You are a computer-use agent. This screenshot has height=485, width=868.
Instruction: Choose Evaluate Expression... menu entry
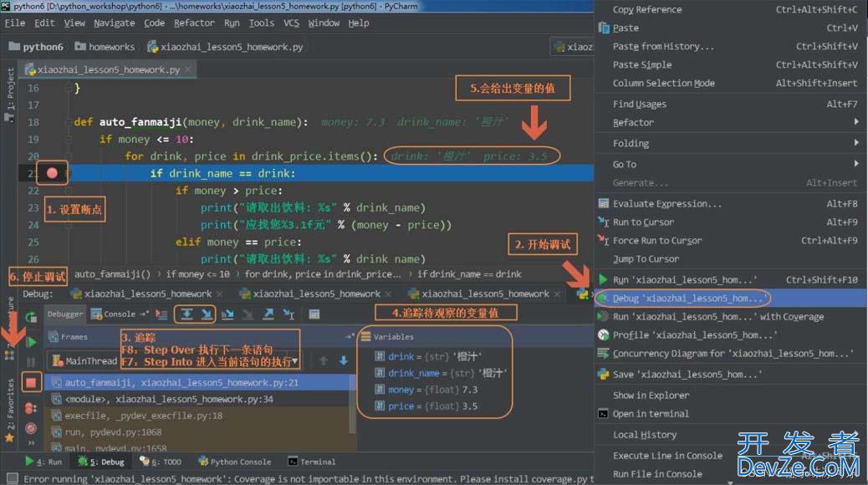click(x=731, y=204)
